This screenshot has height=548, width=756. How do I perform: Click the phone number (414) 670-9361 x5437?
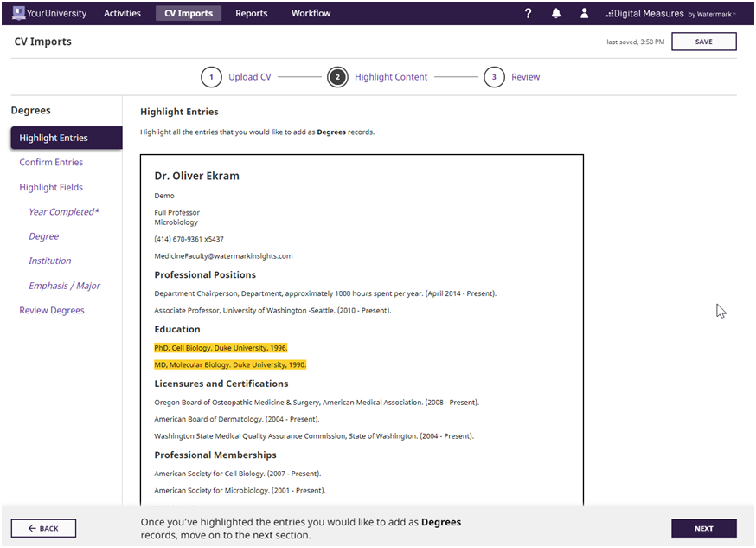point(189,239)
